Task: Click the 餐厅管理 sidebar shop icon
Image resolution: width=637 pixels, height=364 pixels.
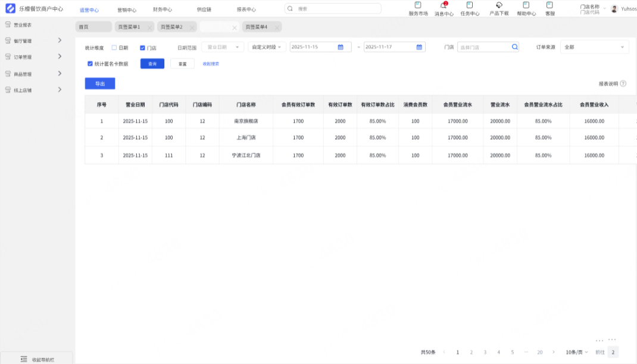Action: click(8, 40)
